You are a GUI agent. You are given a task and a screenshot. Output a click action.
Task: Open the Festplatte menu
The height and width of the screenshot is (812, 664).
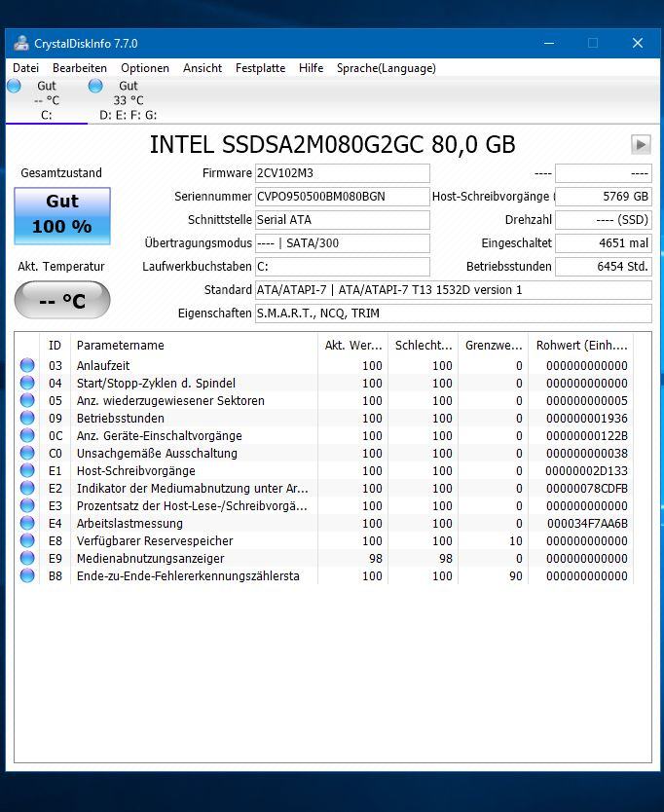[261, 68]
